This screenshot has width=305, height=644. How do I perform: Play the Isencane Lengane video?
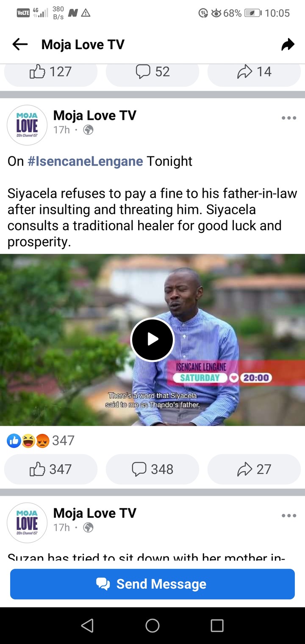click(152, 339)
